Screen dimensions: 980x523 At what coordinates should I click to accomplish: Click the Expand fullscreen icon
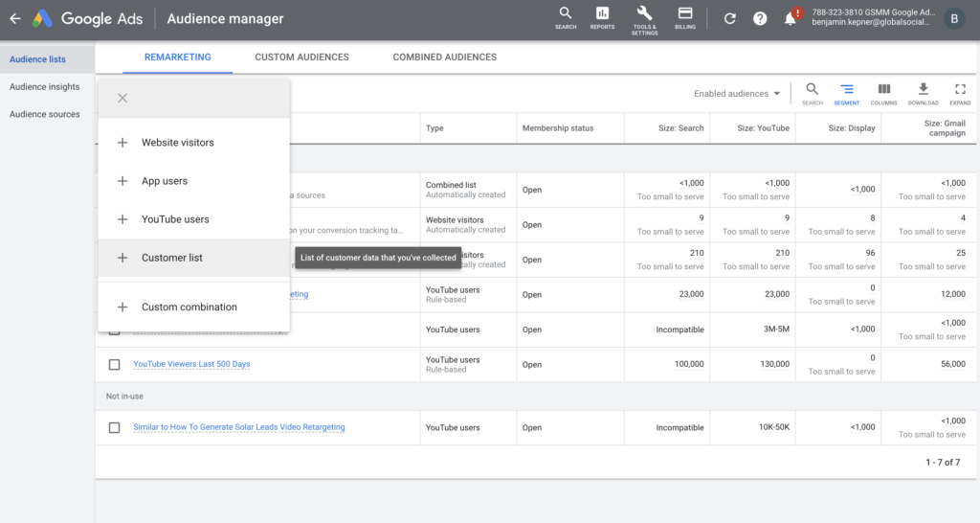click(960, 94)
